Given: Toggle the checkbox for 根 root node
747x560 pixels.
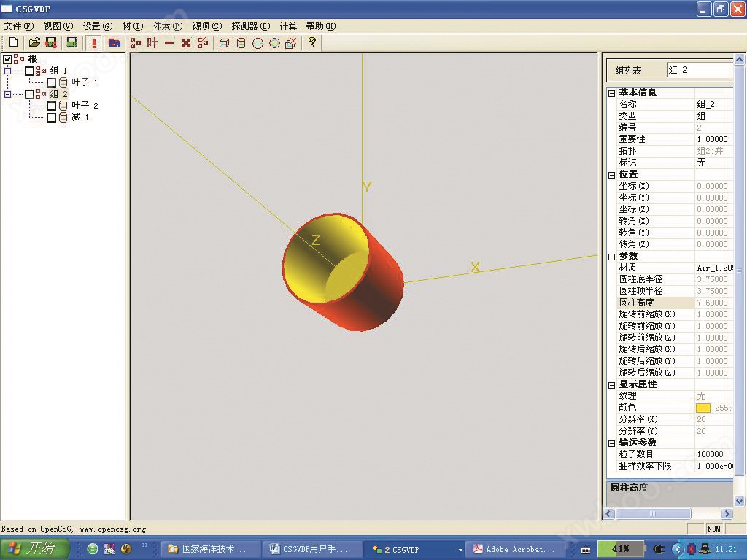Looking at the screenshot, I should pyautogui.click(x=7, y=59).
